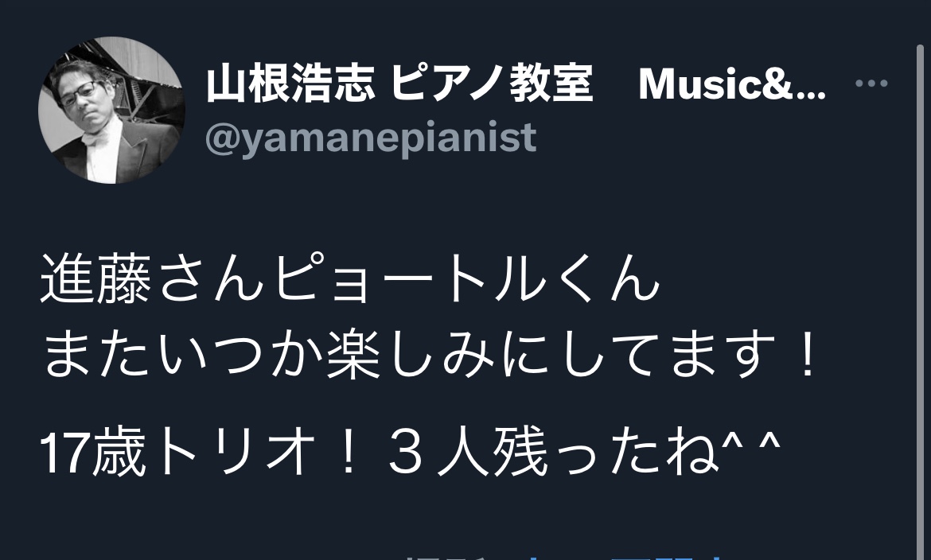The height and width of the screenshot is (560, 931).
Task: Click the text 17歳トリオ in the tweet
Action: coord(178,453)
